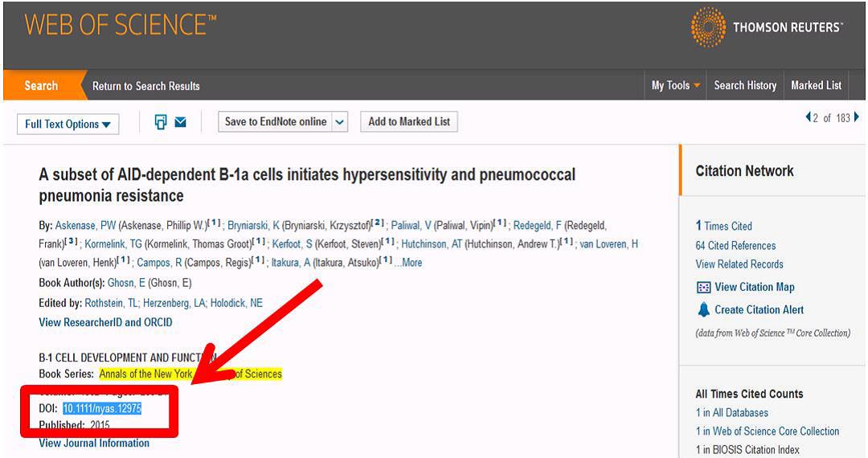Click the 2 of 183 record counter
The image size is (868, 458).
[832, 118]
